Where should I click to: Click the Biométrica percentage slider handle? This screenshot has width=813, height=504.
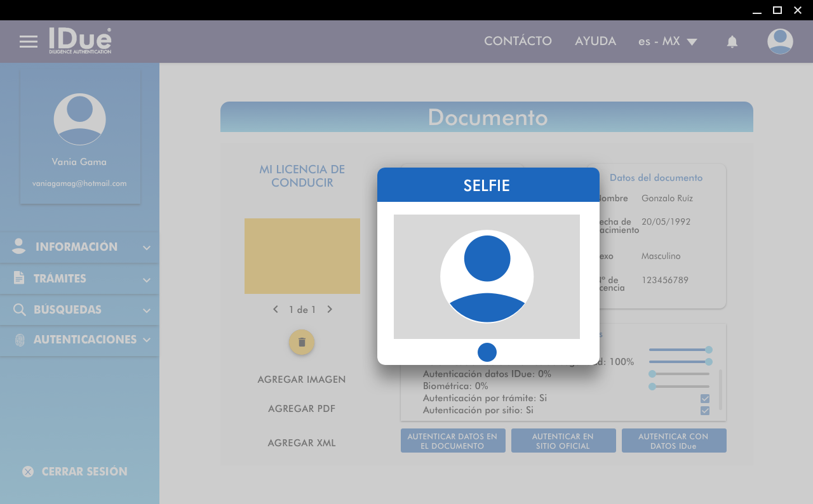pos(652,387)
